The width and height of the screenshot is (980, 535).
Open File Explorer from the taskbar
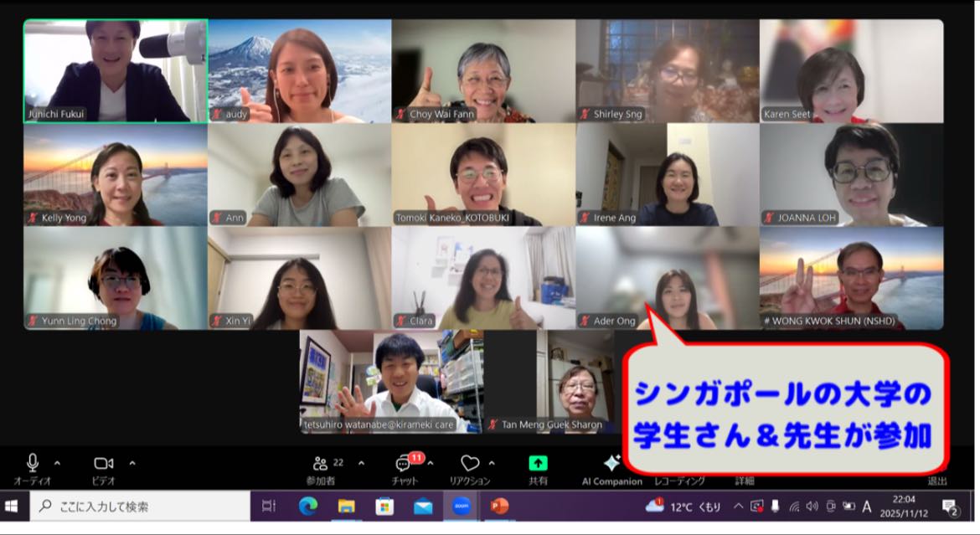click(346, 507)
